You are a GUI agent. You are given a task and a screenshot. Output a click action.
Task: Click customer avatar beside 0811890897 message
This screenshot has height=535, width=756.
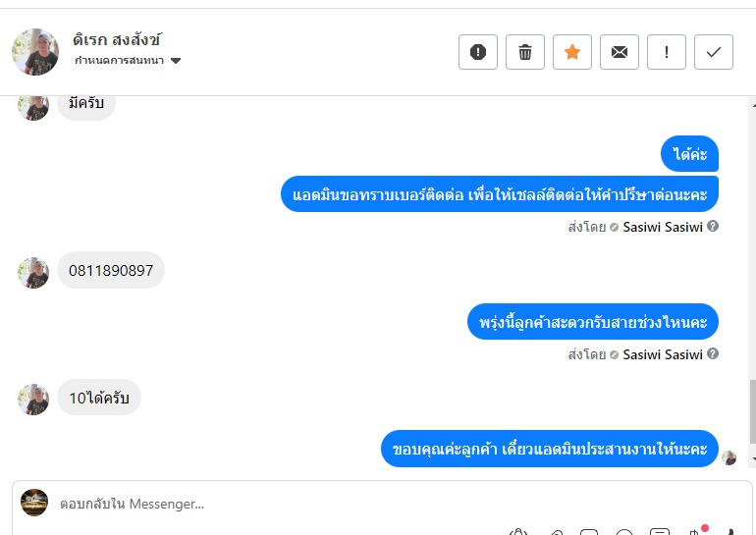coord(33,272)
